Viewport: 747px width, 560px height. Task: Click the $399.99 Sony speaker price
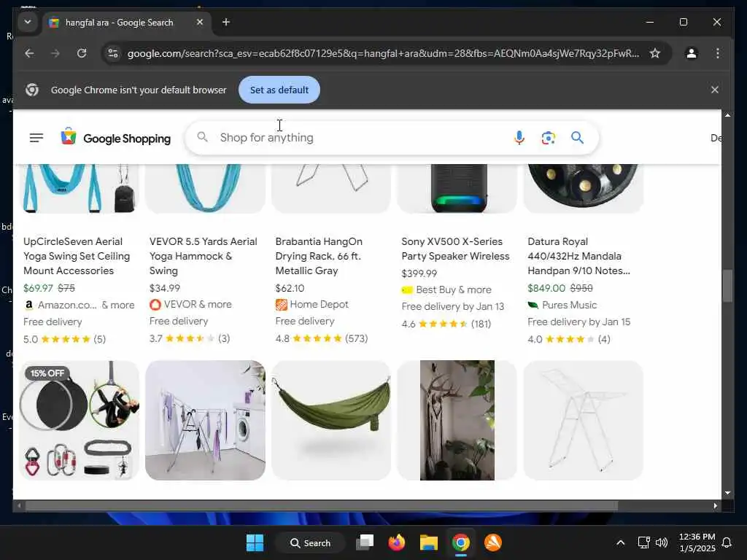click(419, 273)
